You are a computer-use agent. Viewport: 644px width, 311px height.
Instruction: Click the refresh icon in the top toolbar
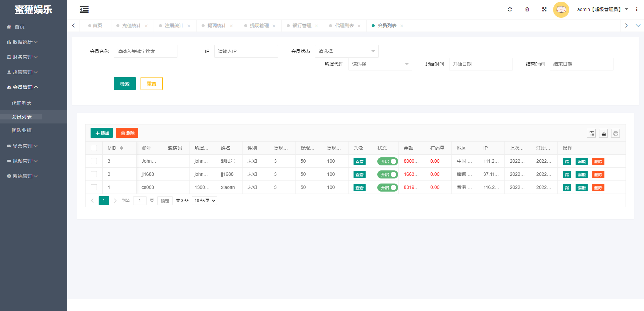click(509, 9)
